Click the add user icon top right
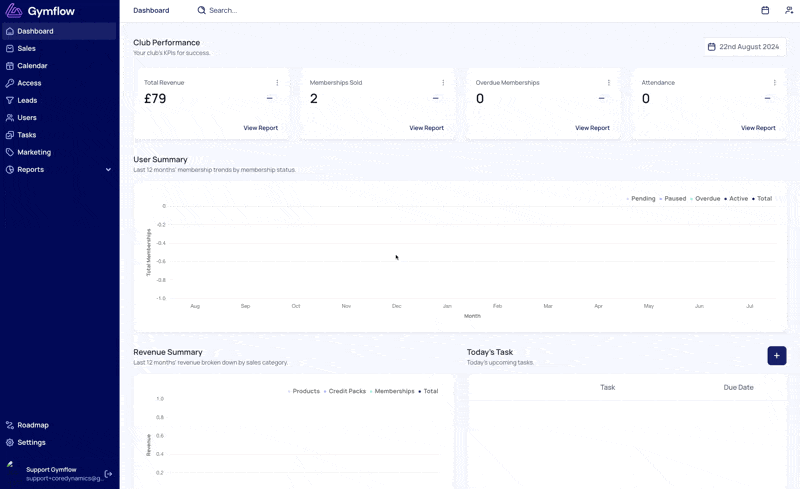Screen dimensions: 800x489 tap(789, 10)
